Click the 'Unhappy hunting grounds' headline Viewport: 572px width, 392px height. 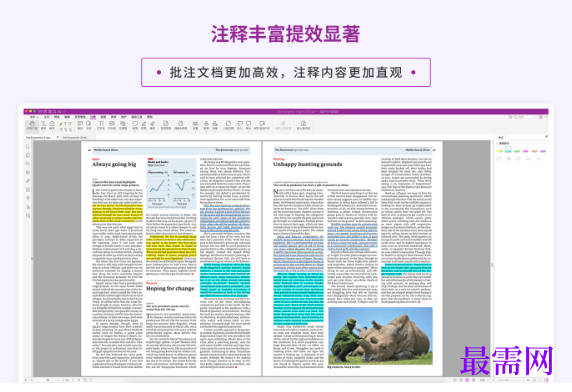(308, 164)
